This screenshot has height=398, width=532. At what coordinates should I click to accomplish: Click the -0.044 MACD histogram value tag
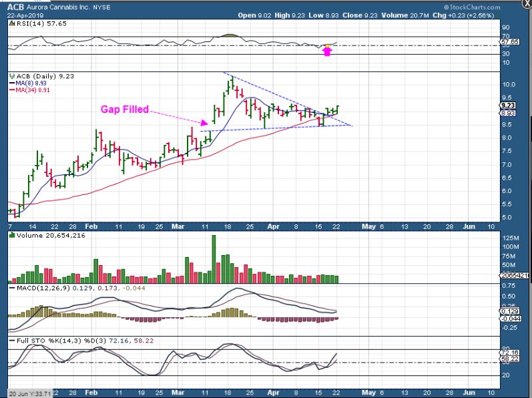click(x=509, y=319)
